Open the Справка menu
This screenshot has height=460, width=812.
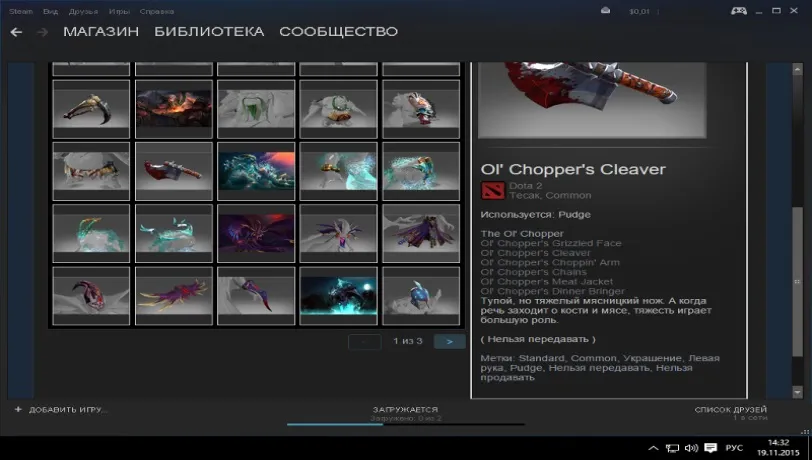[157, 11]
